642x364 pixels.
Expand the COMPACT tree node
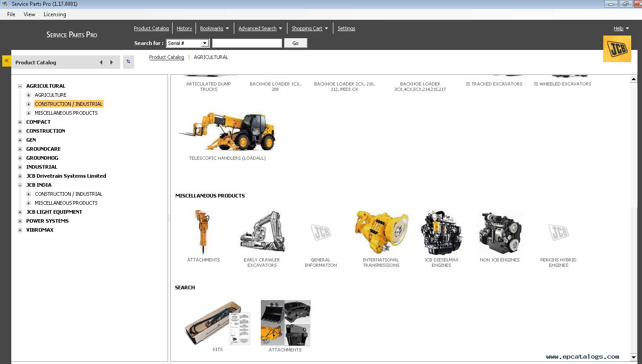(20, 122)
